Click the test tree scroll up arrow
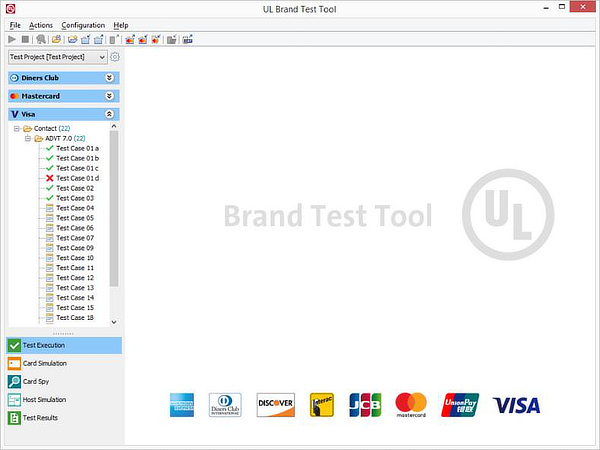The height and width of the screenshot is (450, 600). click(114, 126)
